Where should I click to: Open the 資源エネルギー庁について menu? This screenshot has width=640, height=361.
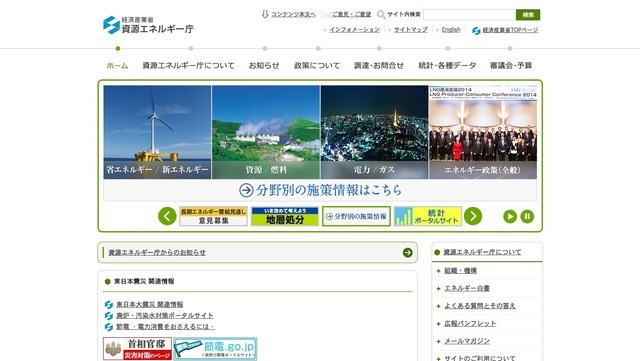(x=189, y=65)
